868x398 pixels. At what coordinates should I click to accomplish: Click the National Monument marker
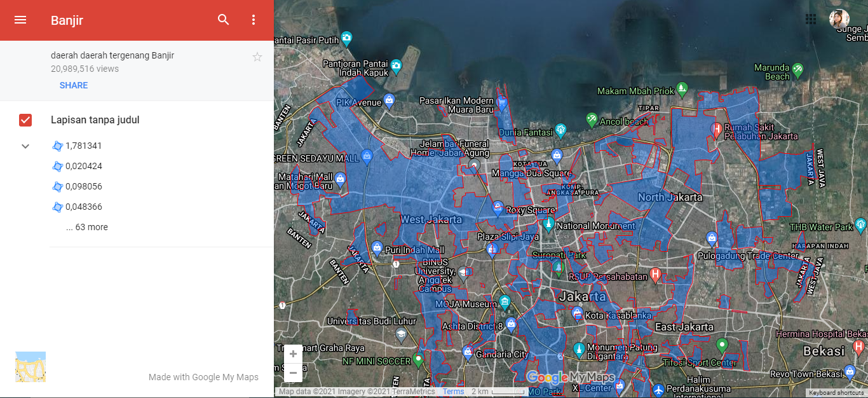(x=548, y=224)
